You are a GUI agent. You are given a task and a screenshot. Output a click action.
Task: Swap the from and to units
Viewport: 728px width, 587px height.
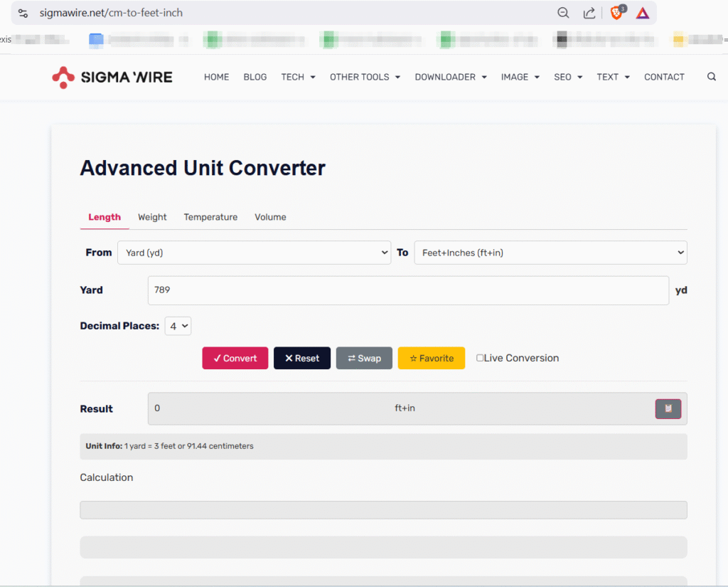pos(364,359)
